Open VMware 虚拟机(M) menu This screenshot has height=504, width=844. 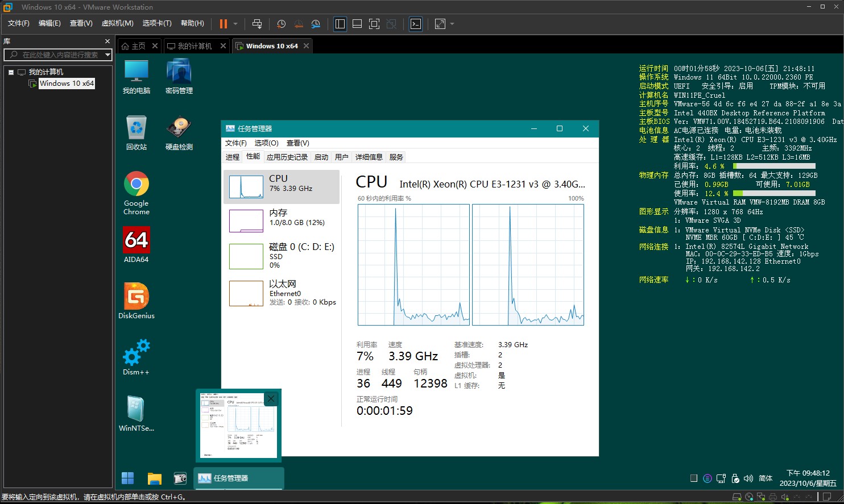117,23
